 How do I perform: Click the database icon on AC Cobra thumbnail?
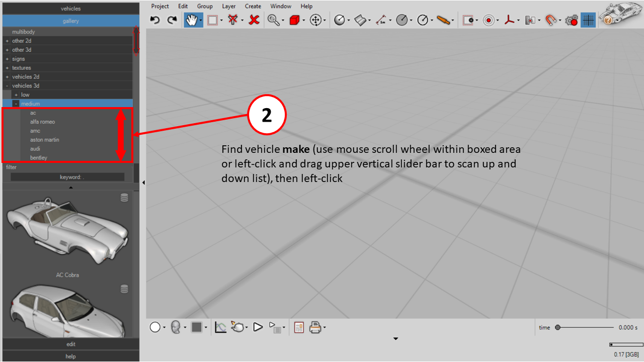124,198
